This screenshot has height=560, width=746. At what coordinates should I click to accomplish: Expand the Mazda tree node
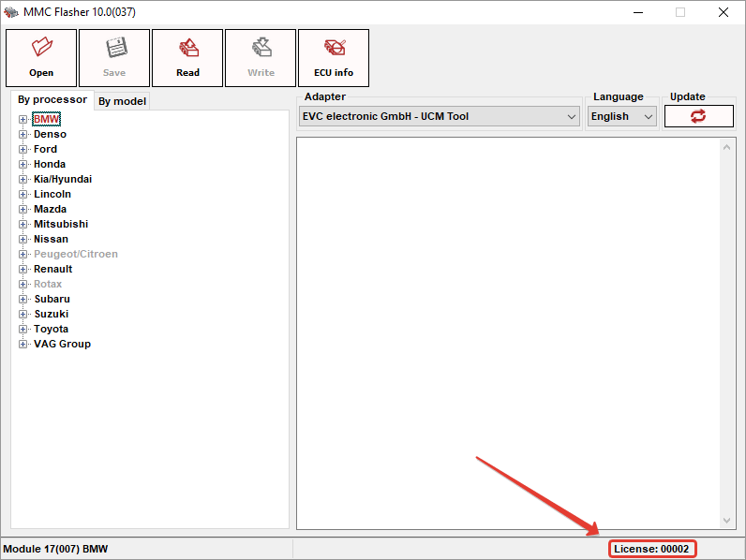click(22, 209)
